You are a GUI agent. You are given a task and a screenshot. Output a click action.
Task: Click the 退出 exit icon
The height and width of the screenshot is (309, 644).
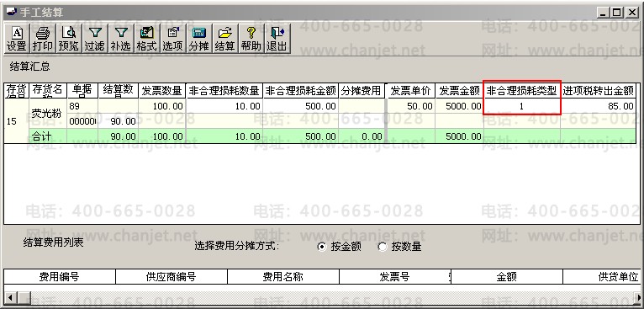pos(277,39)
